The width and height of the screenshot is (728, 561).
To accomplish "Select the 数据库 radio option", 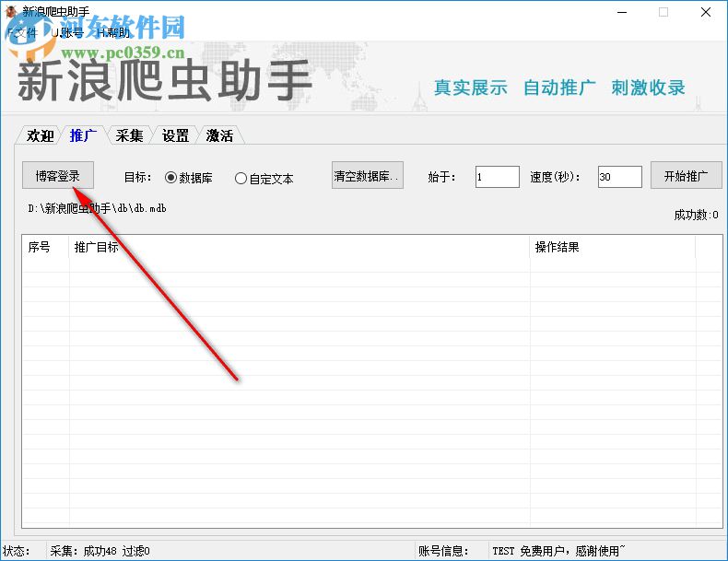I will pos(189,178).
